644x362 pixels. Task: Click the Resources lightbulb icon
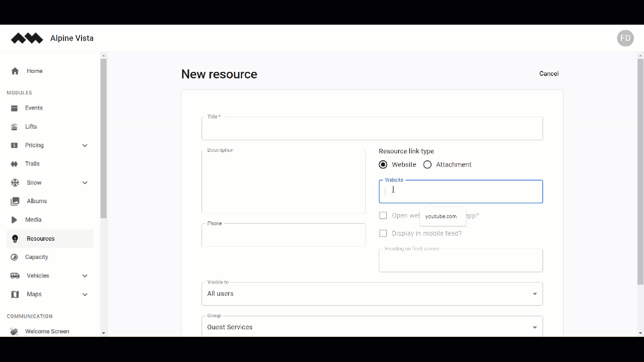[x=15, y=239]
